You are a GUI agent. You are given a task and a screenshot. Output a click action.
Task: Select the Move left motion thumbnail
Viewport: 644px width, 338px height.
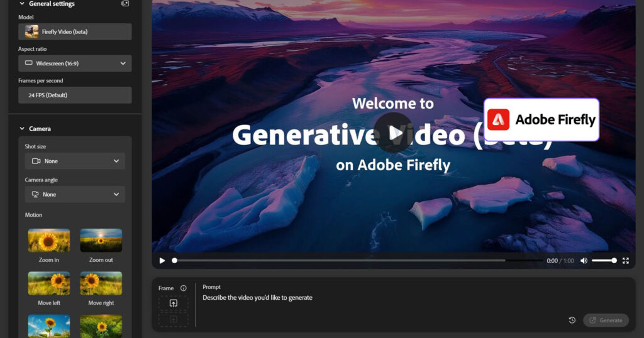click(49, 283)
